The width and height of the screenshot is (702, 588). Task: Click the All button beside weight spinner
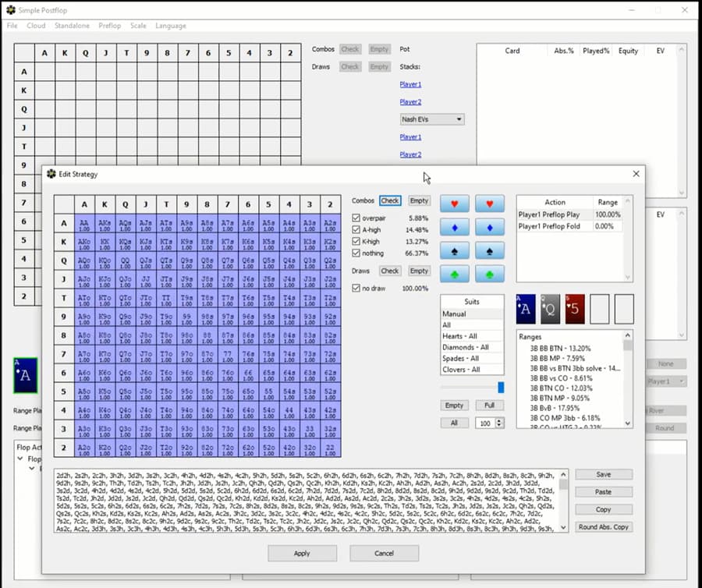[455, 423]
